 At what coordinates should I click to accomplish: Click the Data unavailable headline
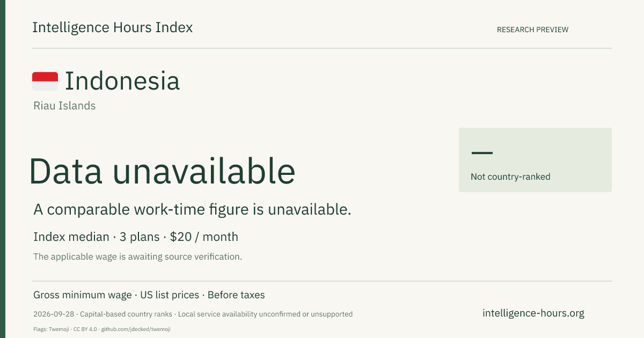(x=162, y=171)
